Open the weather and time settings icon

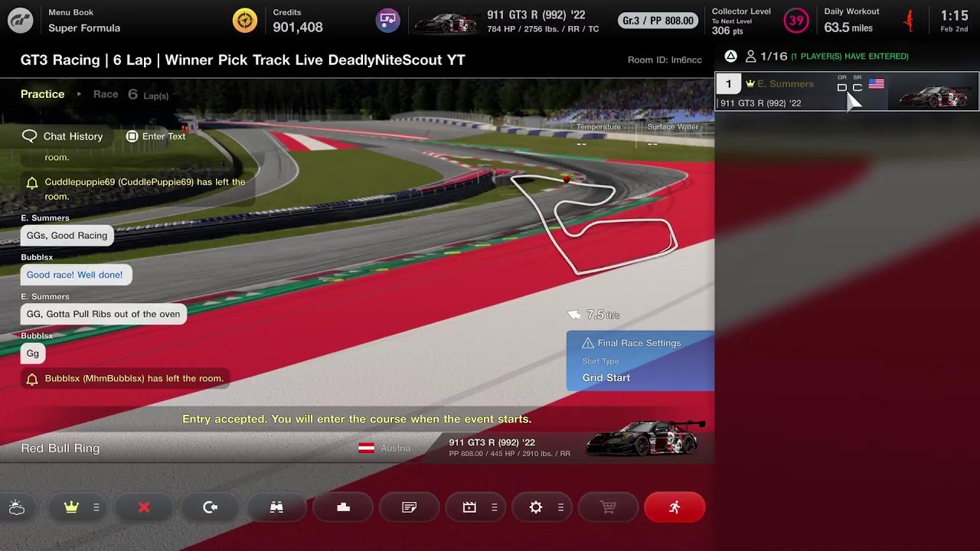[17, 507]
